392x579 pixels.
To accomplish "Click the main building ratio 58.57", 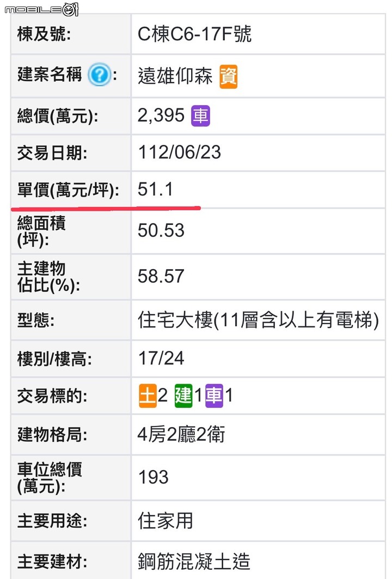I will (x=161, y=276).
